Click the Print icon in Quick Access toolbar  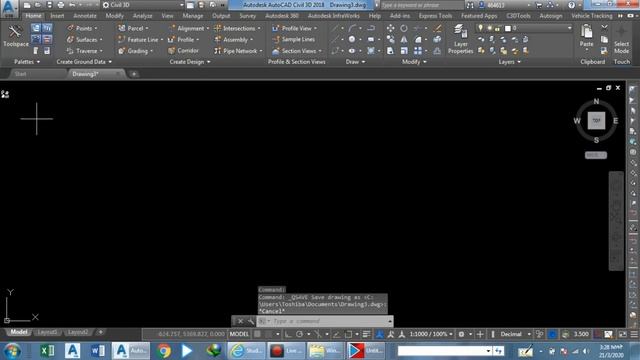(60, 5)
